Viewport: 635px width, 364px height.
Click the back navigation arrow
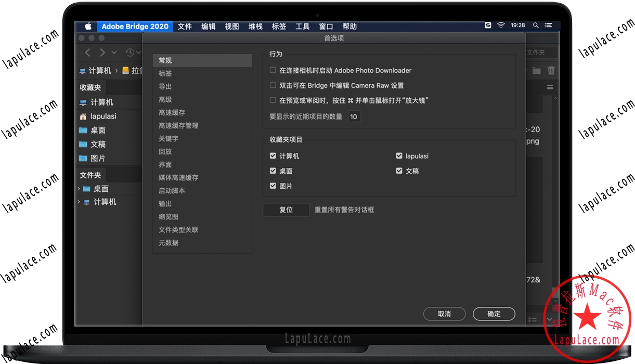87,53
